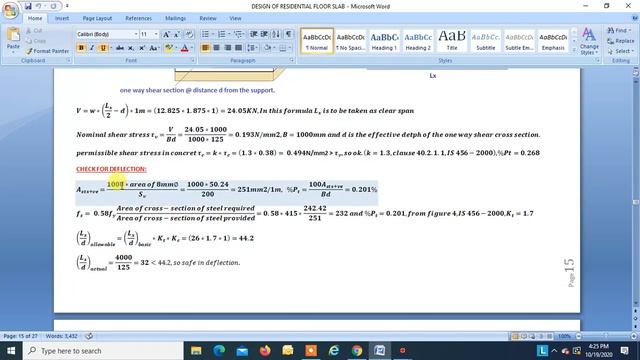
Task: Apply the Heading 2 style
Action: coord(418,41)
